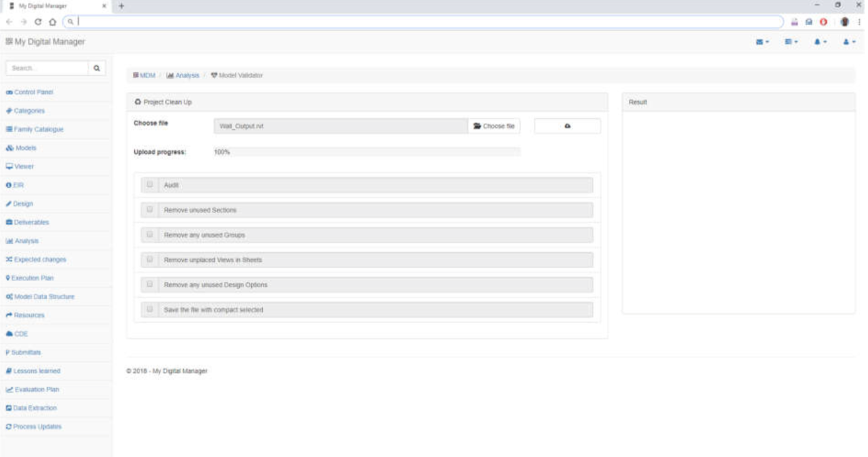Enable the Audit checkbox

click(x=149, y=185)
